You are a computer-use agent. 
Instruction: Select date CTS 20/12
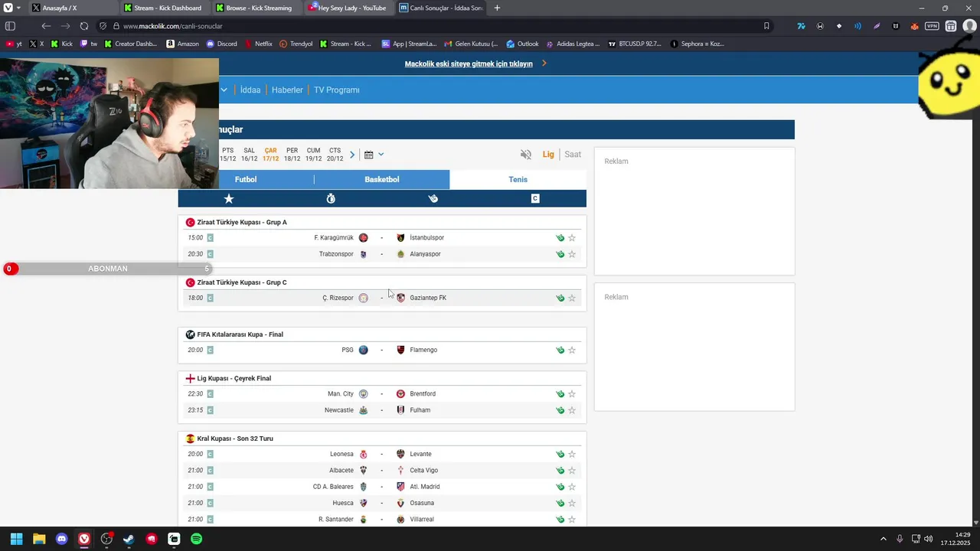[x=335, y=155]
